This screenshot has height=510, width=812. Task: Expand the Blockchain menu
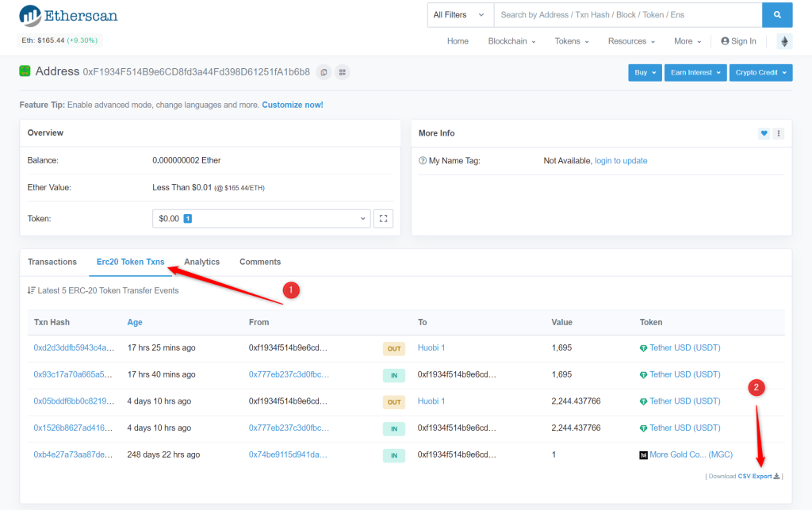click(x=511, y=41)
